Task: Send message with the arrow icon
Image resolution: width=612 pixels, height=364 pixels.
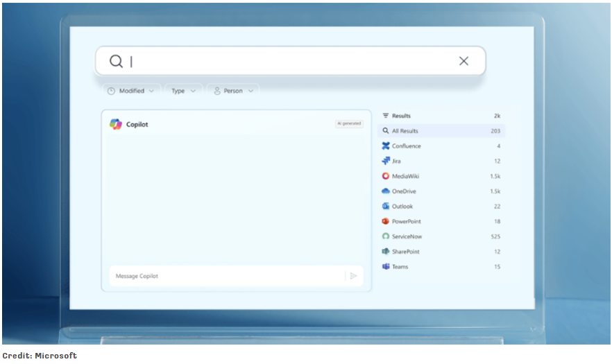Action: point(354,276)
